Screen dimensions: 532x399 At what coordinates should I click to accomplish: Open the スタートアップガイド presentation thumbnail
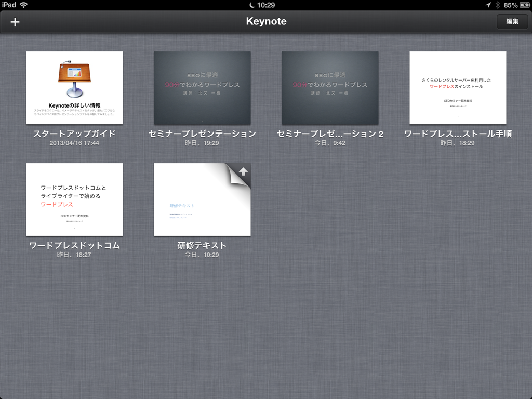(x=75, y=88)
